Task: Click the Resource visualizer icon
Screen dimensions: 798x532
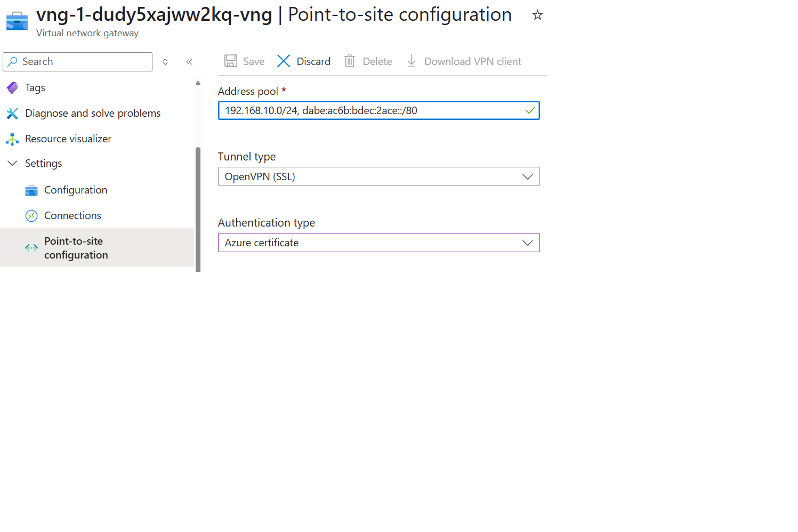Action: (x=12, y=139)
